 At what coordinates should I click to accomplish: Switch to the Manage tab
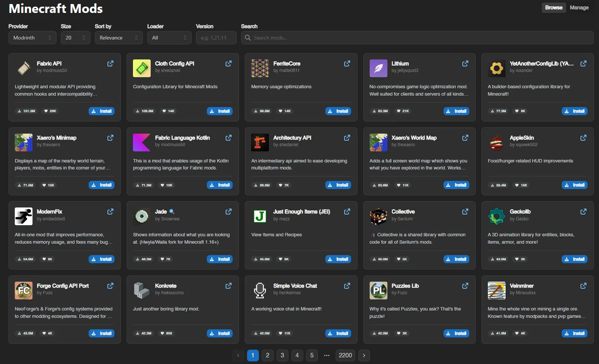tap(579, 7)
